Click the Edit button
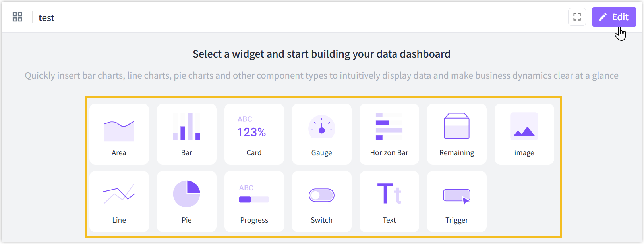The image size is (644, 244). 614,17
